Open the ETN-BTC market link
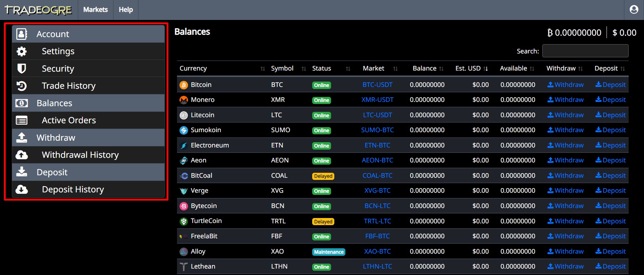The image size is (644, 275). (x=377, y=145)
